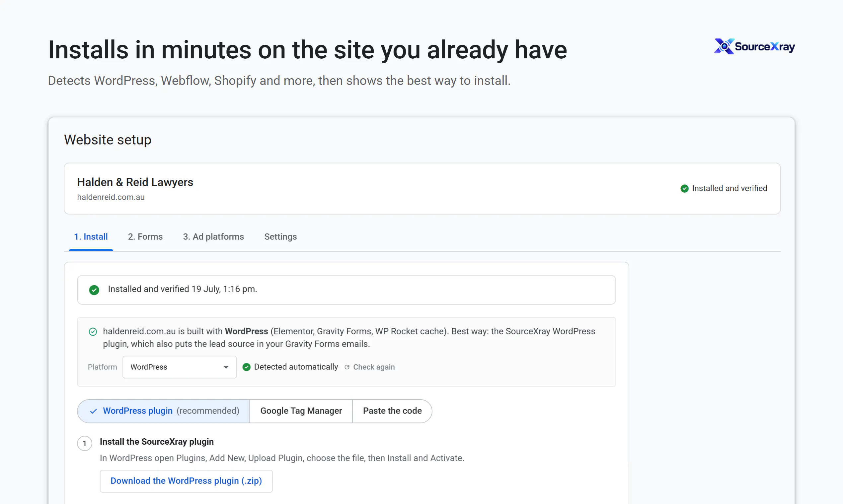Click Detected automatically status text
The height and width of the screenshot is (504, 843).
click(x=296, y=367)
